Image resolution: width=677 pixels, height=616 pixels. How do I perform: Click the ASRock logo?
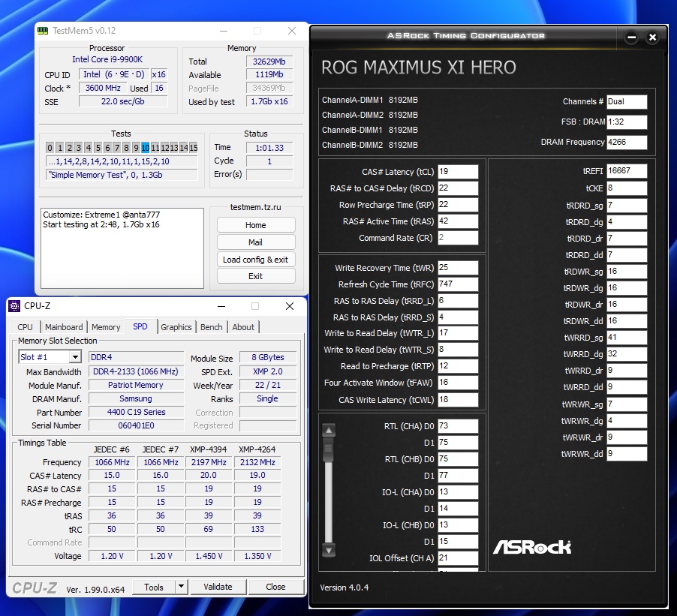(532, 547)
